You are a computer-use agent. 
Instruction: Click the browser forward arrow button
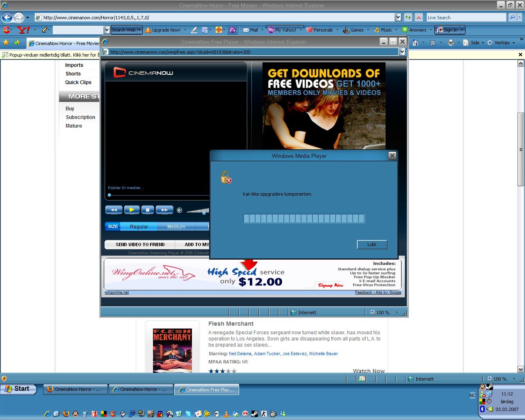click(x=18, y=17)
